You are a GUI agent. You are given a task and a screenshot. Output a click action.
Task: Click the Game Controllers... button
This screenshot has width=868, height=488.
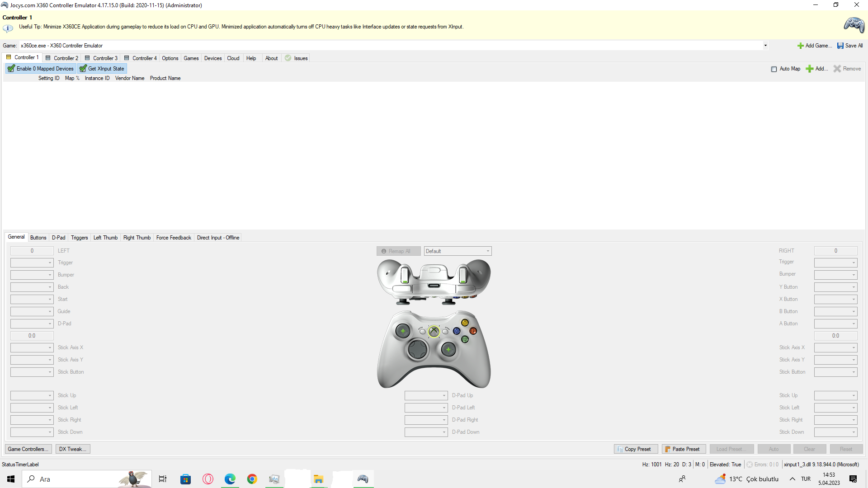(x=28, y=449)
